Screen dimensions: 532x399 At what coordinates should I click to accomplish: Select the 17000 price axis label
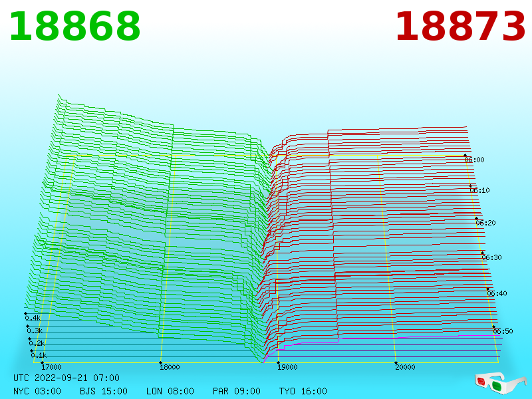(52, 367)
